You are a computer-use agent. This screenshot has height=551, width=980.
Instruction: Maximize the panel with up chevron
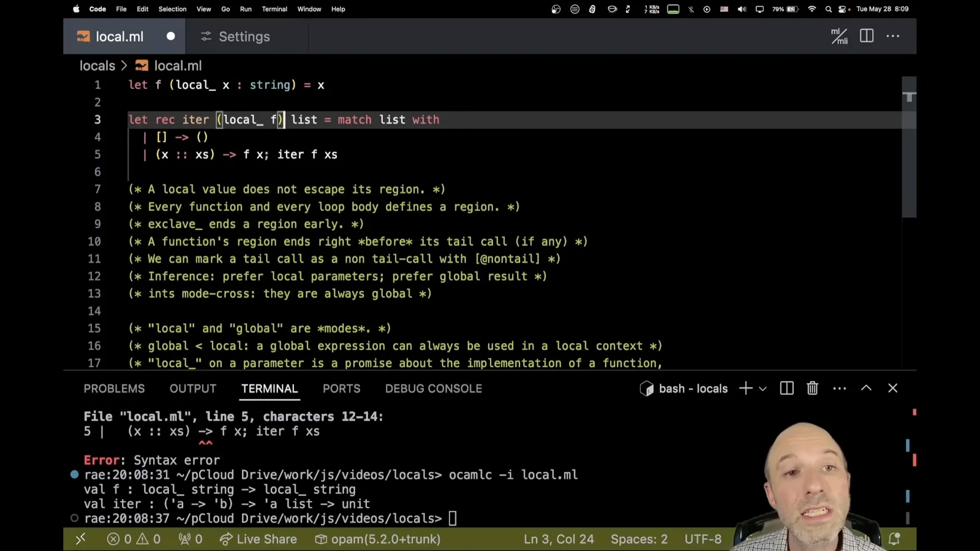coord(866,388)
